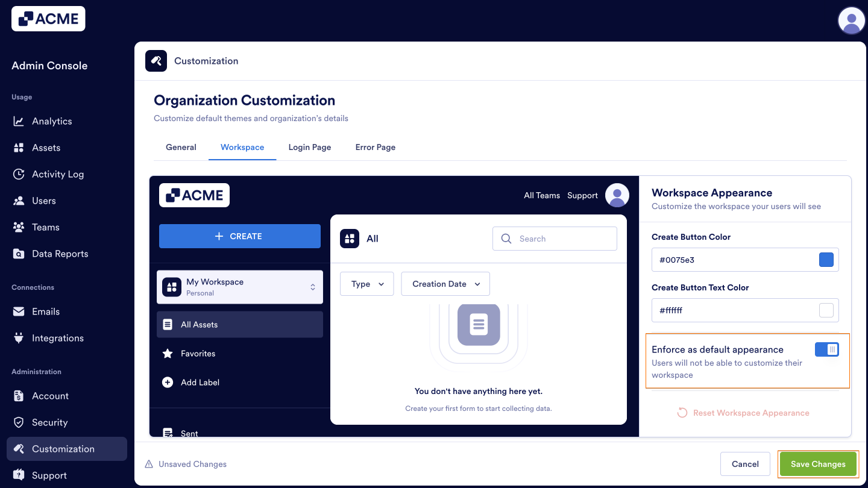Open the Create Button Color swatch
The width and height of the screenshot is (868, 488).
click(827, 259)
